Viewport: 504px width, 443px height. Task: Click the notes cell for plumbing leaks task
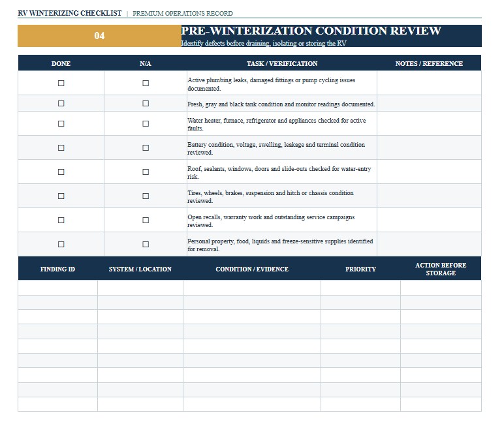click(429, 83)
